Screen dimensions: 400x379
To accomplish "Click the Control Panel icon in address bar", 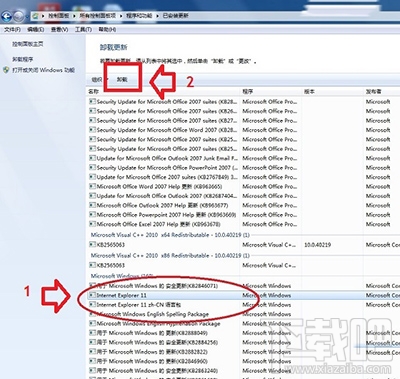I will click(x=36, y=16).
